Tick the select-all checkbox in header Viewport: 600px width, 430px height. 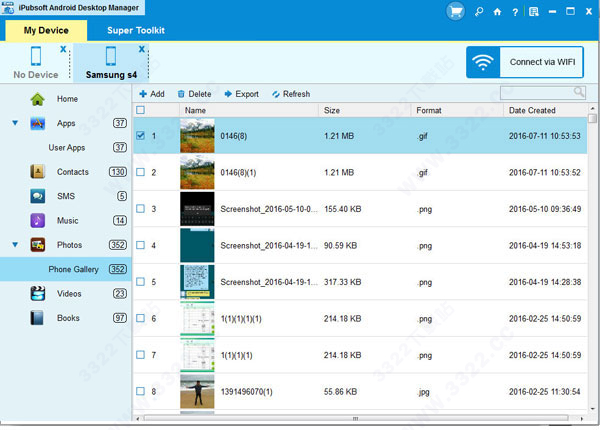(x=140, y=110)
